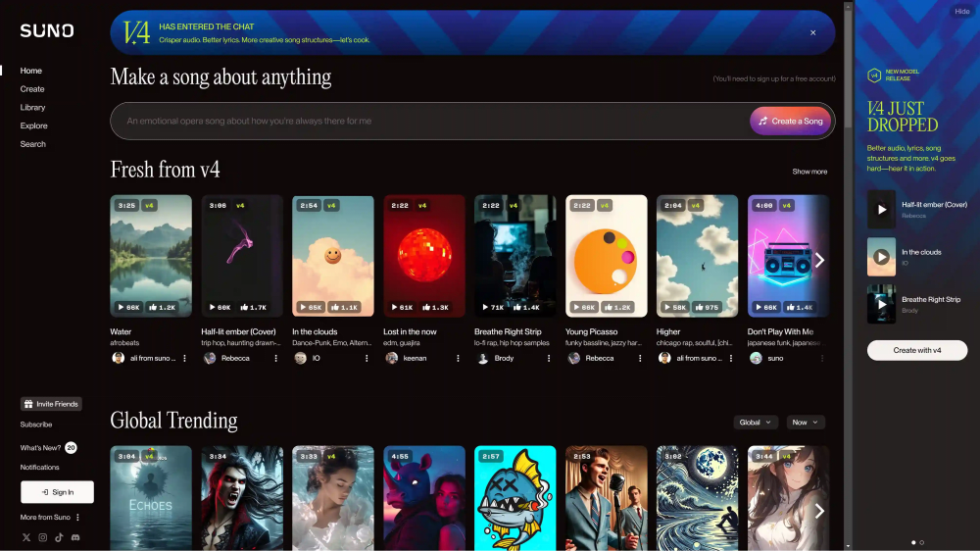Open more options for Lost in the now
This screenshot has width=980, height=551.
pyautogui.click(x=458, y=359)
